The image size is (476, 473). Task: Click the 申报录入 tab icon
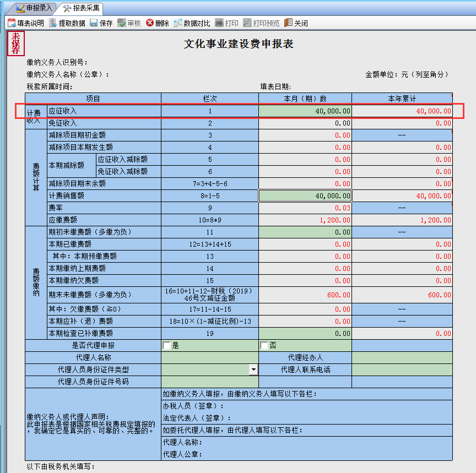point(20,8)
